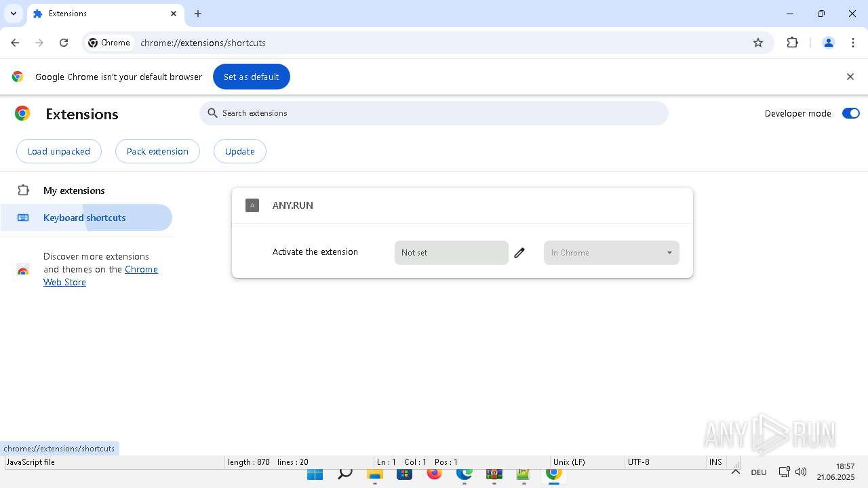Click Load unpacked button
868x488 pixels.
click(x=59, y=151)
